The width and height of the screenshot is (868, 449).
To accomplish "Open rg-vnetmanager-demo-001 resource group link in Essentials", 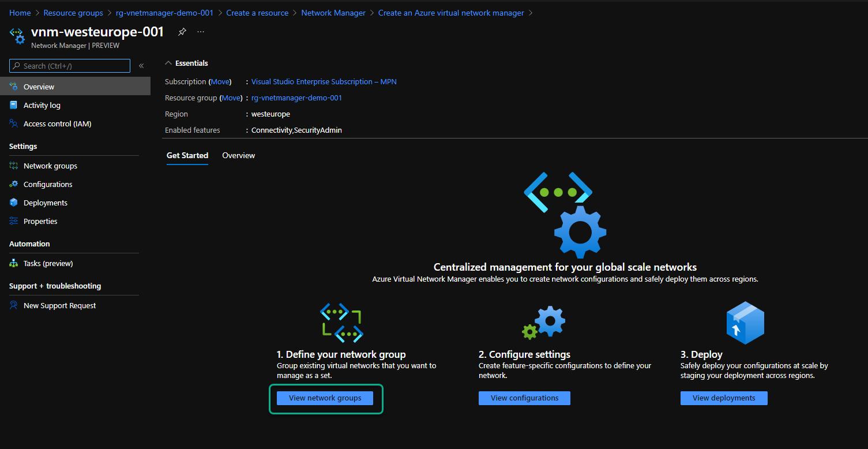I will (296, 98).
